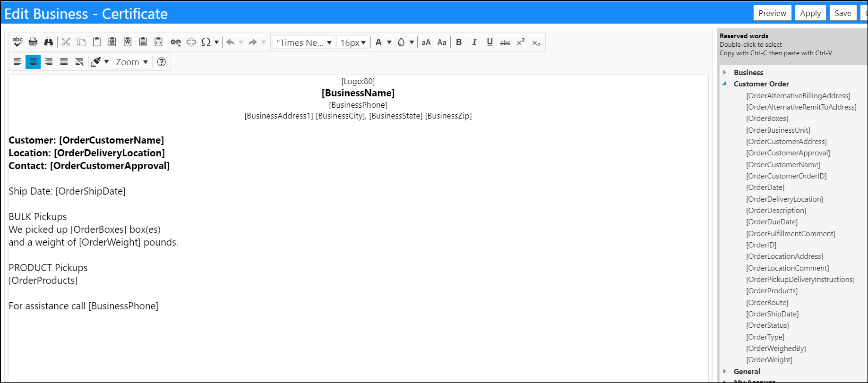Select [OrderStatus] reserved word in list
The width and height of the screenshot is (868, 383).
(x=767, y=325)
